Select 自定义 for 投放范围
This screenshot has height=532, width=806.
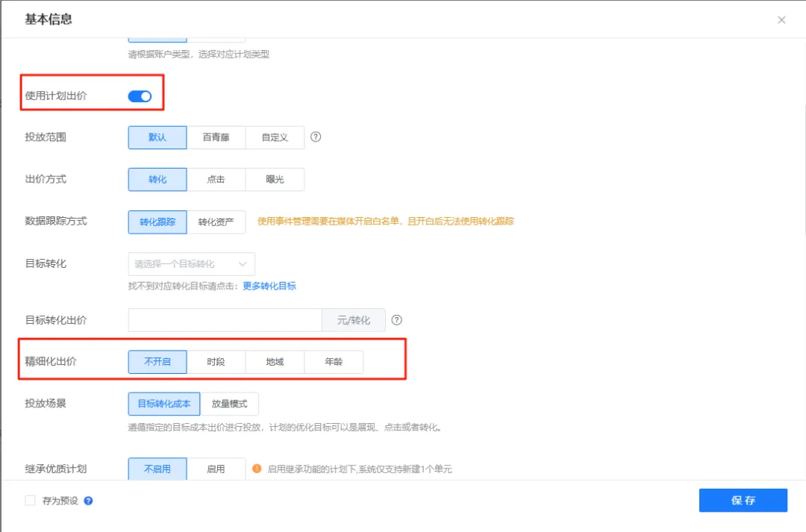point(275,137)
